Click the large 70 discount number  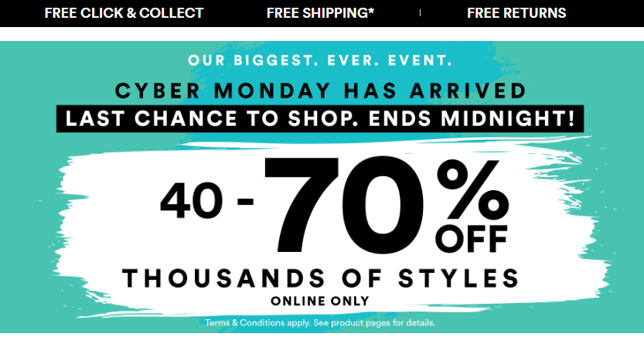344,205
